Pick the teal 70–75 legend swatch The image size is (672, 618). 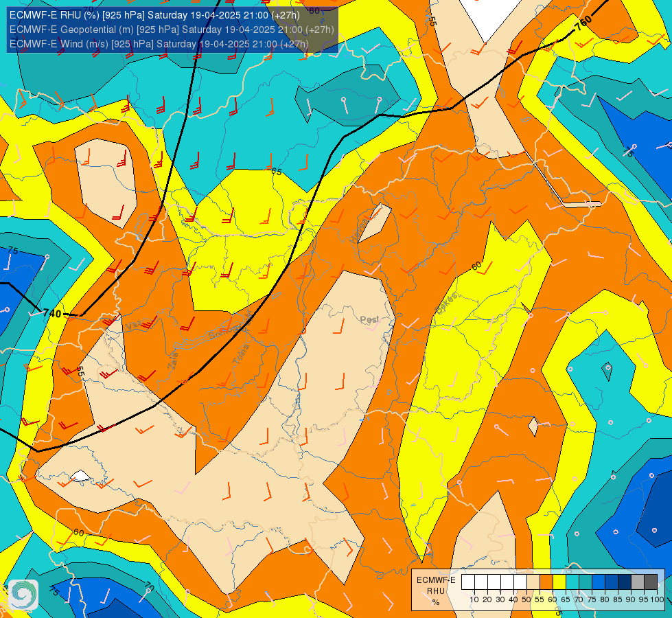coord(586,582)
